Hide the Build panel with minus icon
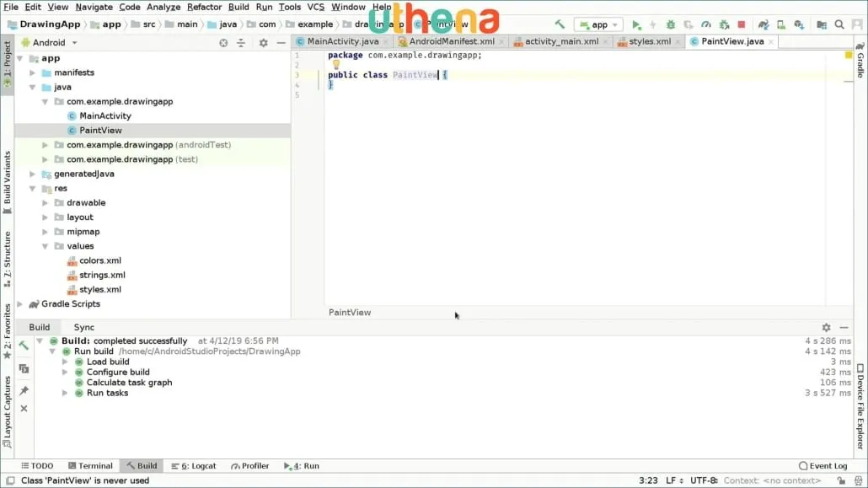 point(844,327)
